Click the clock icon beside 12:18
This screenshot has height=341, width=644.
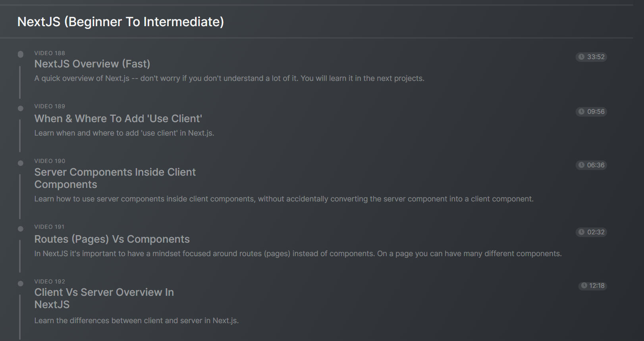point(584,285)
